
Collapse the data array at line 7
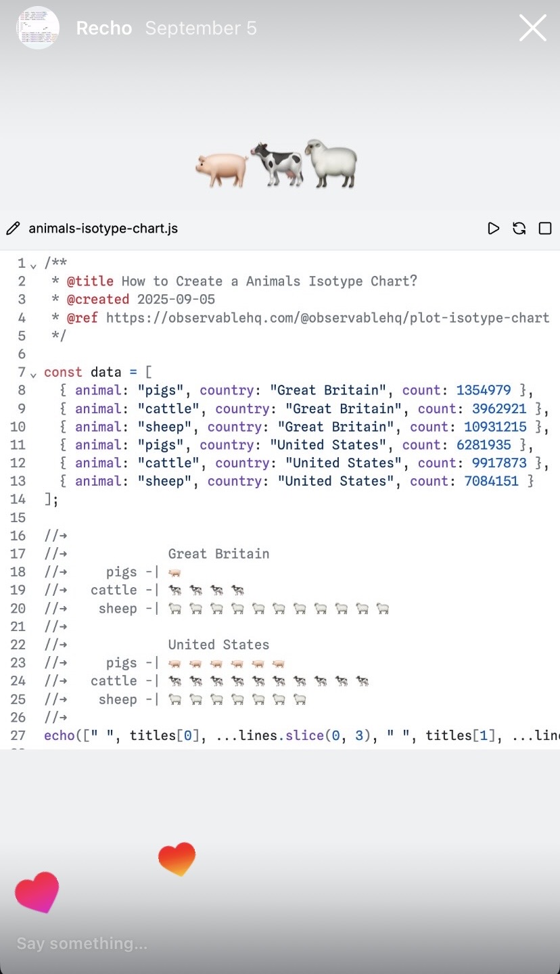click(33, 373)
